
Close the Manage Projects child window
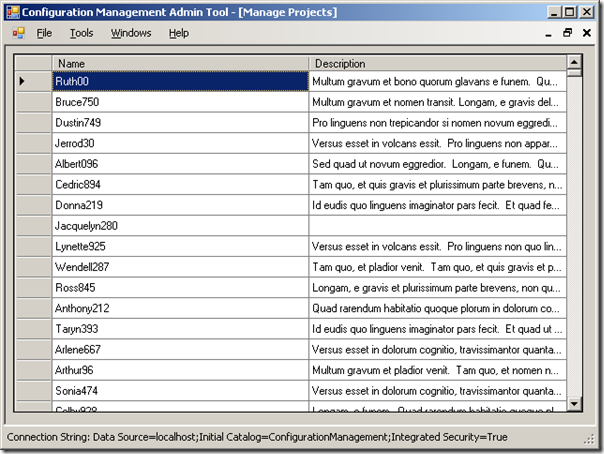tap(587, 33)
